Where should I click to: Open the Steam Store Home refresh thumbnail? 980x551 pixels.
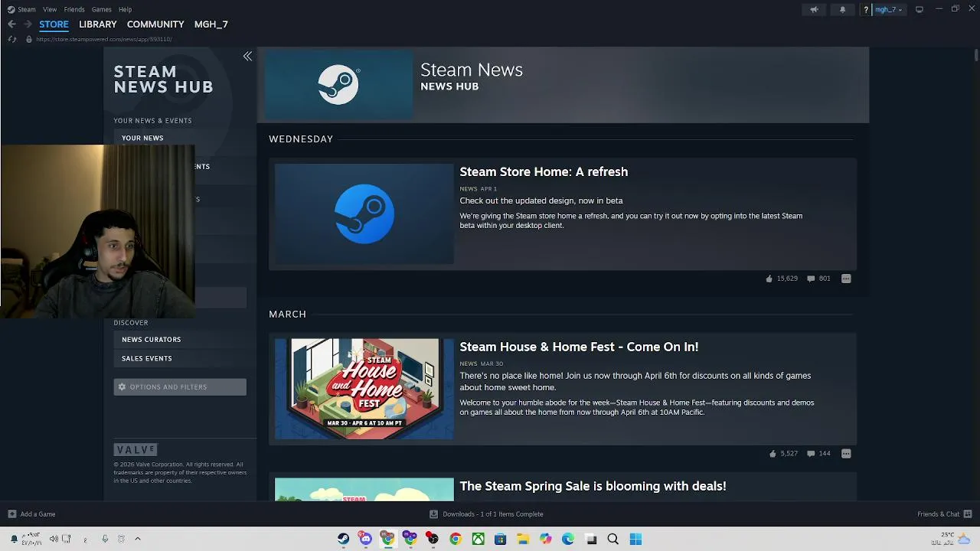click(364, 214)
